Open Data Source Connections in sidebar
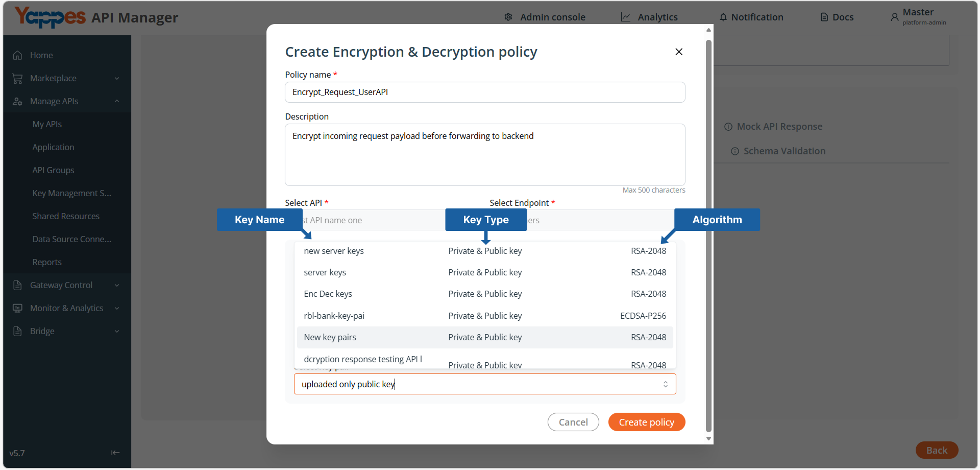980x470 pixels. click(x=71, y=239)
